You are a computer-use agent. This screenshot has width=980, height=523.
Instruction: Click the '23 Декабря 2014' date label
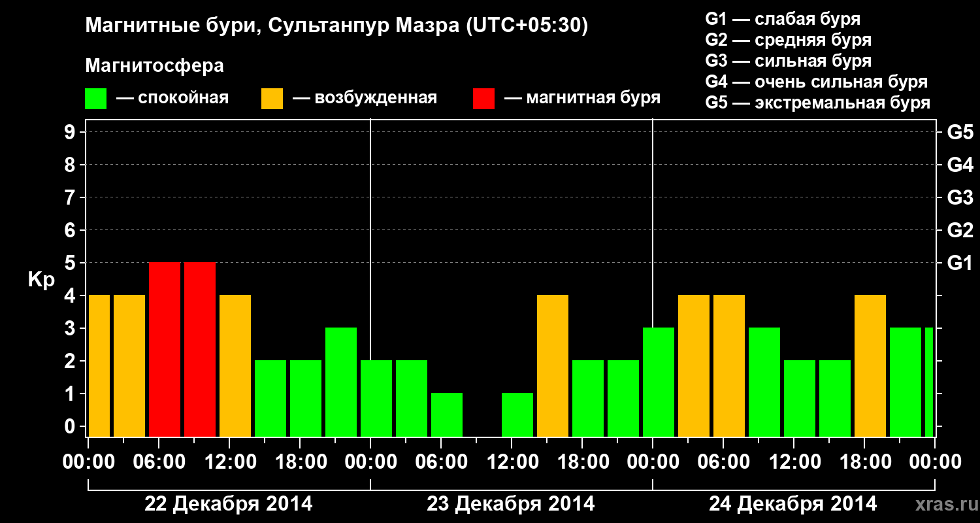(511, 504)
